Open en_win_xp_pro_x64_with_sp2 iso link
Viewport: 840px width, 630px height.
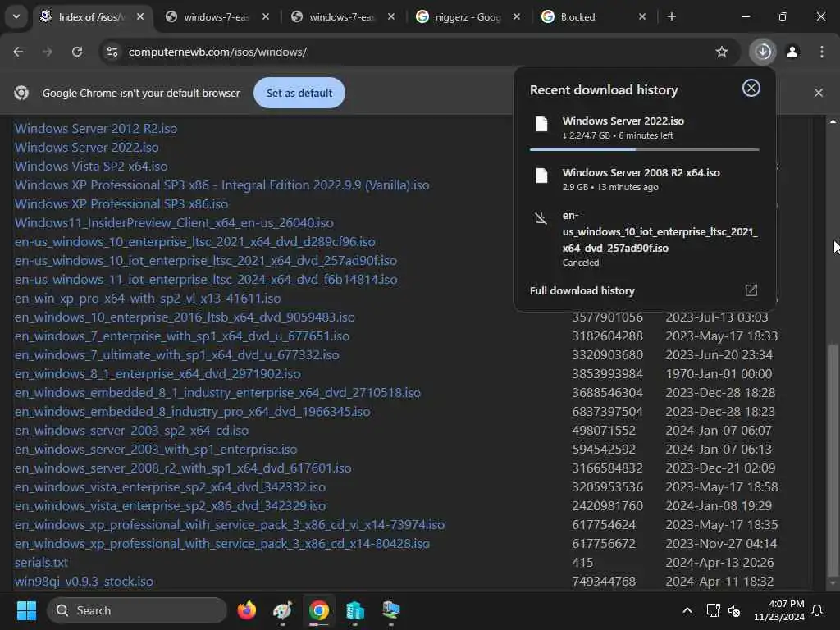click(148, 299)
